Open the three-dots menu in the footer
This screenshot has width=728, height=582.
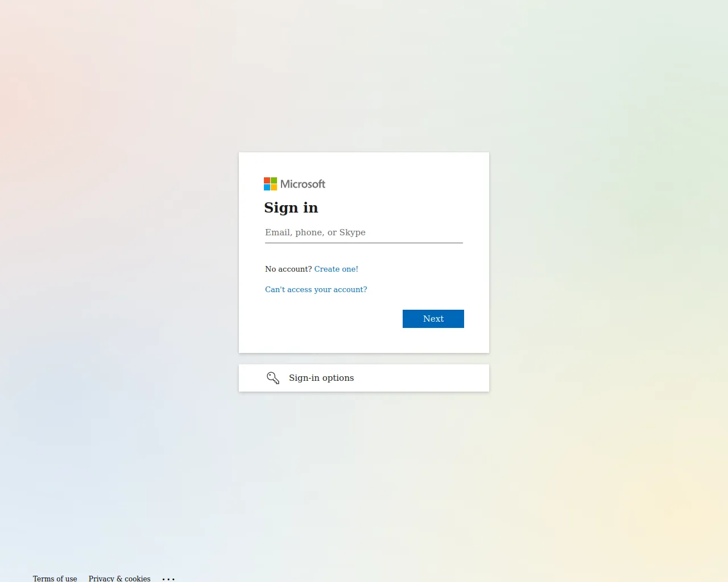tap(168, 579)
